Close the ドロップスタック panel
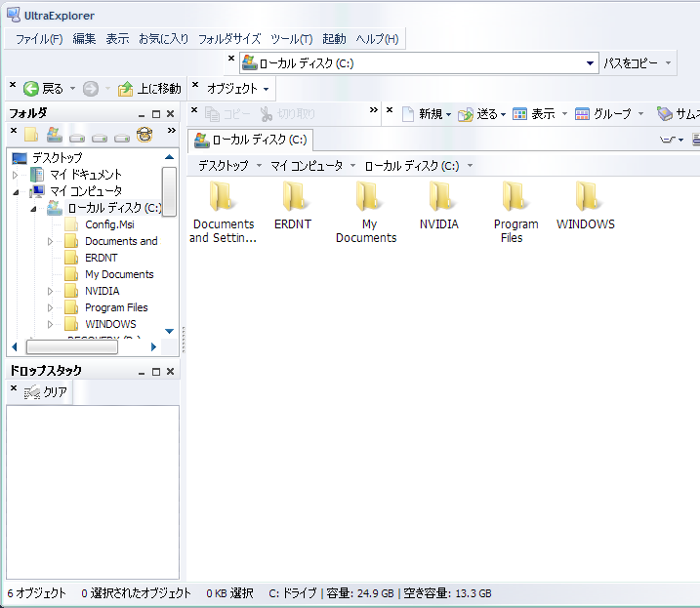Viewport: 700px width, 608px height. click(x=170, y=372)
